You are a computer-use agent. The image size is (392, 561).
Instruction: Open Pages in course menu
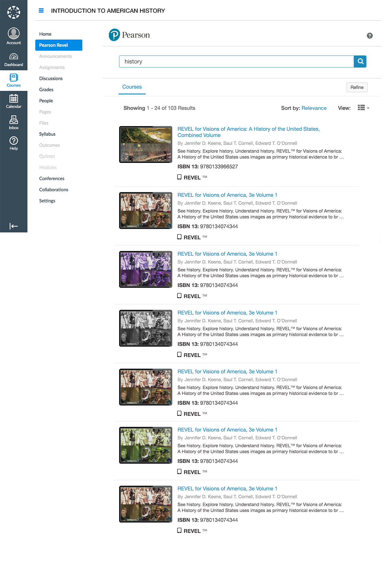pyautogui.click(x=45, y=112)
